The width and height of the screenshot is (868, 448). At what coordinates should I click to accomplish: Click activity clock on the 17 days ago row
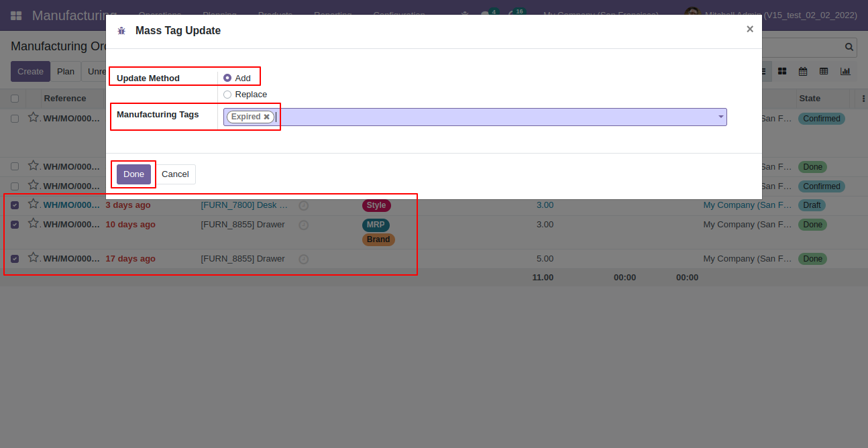click(x=303, y=259)
